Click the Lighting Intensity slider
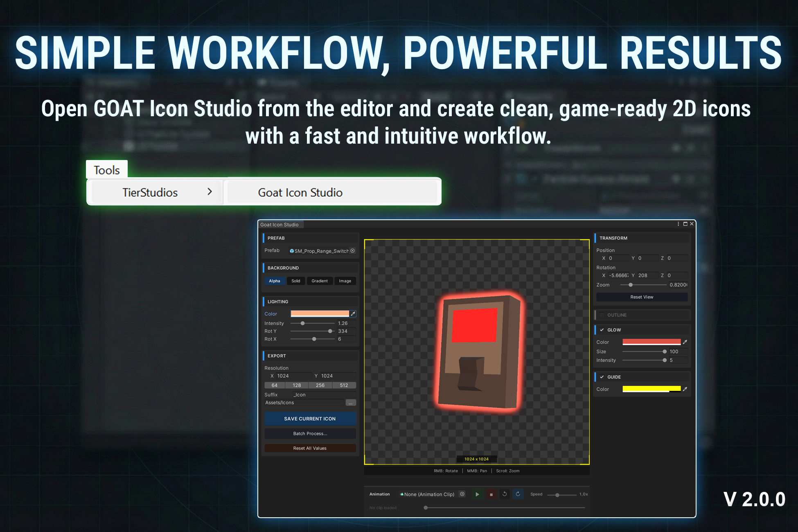 click(313, 323)
